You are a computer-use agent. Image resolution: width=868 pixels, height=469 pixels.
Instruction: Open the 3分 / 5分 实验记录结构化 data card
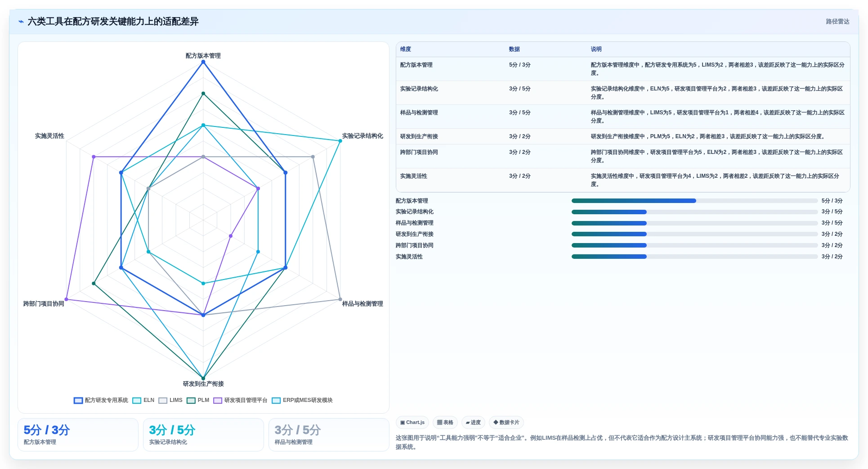pos(203,435)
